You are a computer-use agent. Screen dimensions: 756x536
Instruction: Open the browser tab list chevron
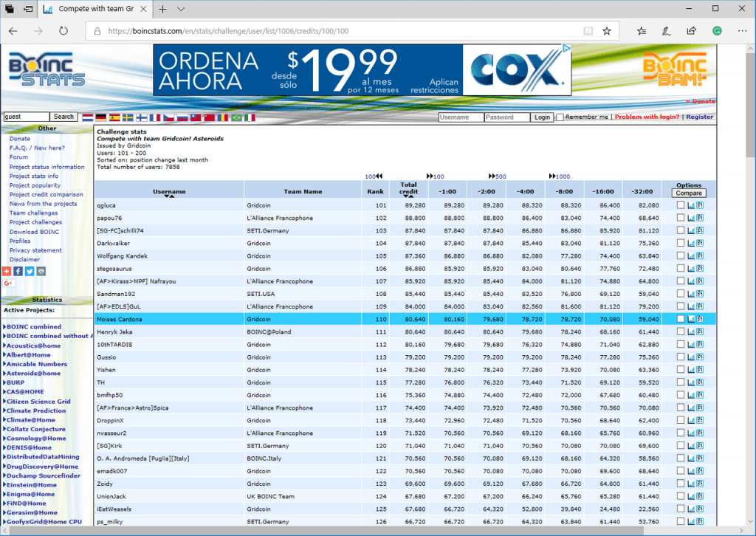point(181,9)
